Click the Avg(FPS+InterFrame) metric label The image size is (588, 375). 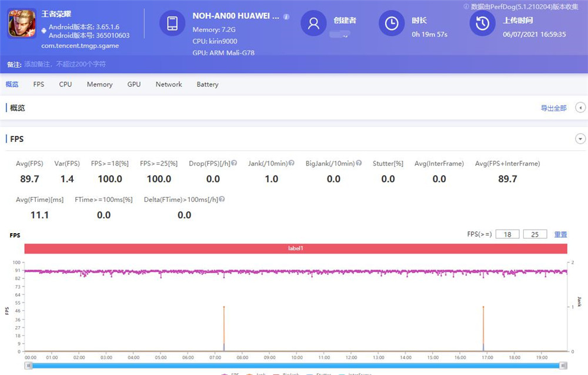coord(508,164)
